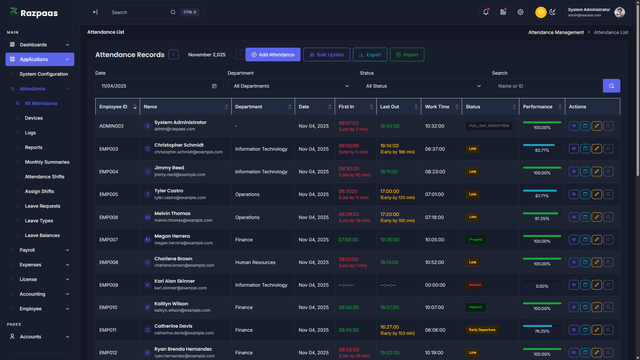Open calendar action for Tyler Castro

tap(585, 194)
